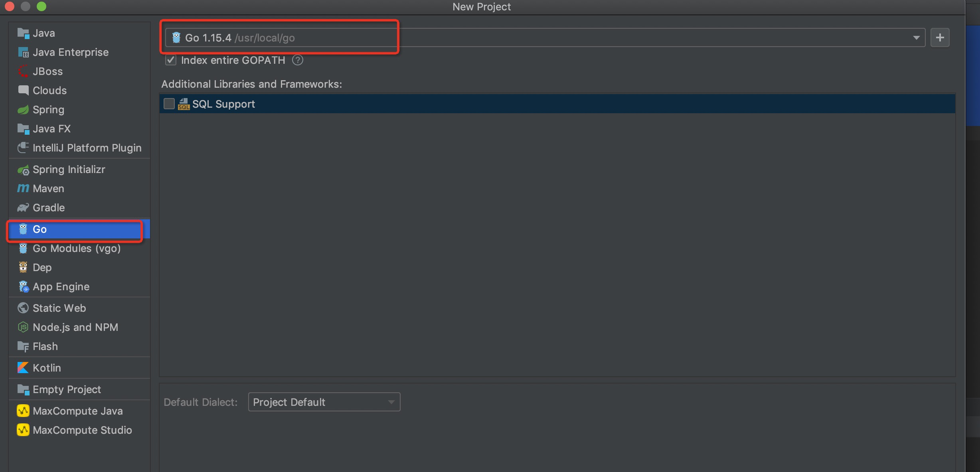Select IntelliJ Platform Plugin entry

pos(87,148)
